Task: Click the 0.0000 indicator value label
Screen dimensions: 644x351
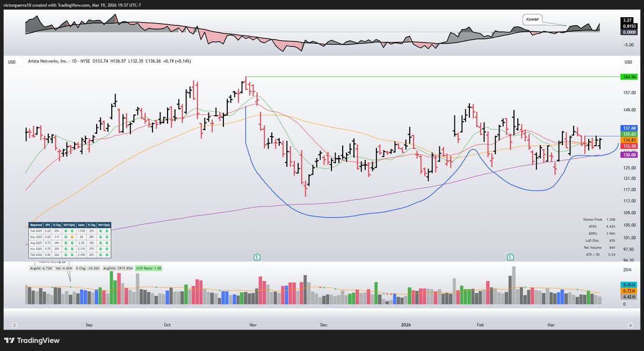Action: coord(629,32)
